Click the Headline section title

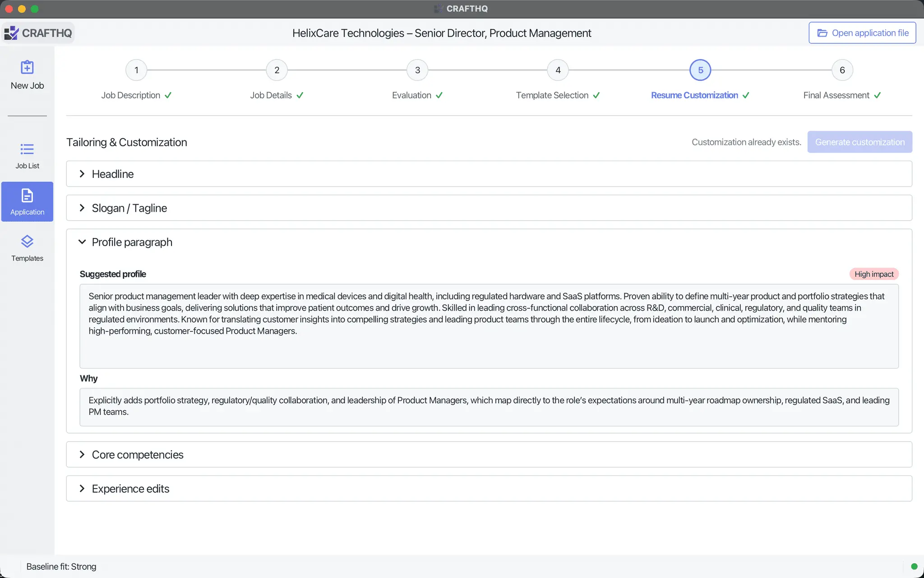tap(112, 174)
